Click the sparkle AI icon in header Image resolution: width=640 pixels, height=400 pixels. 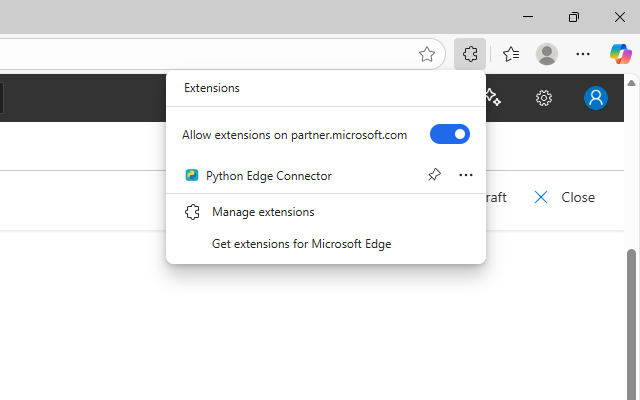tap(493, 97)
